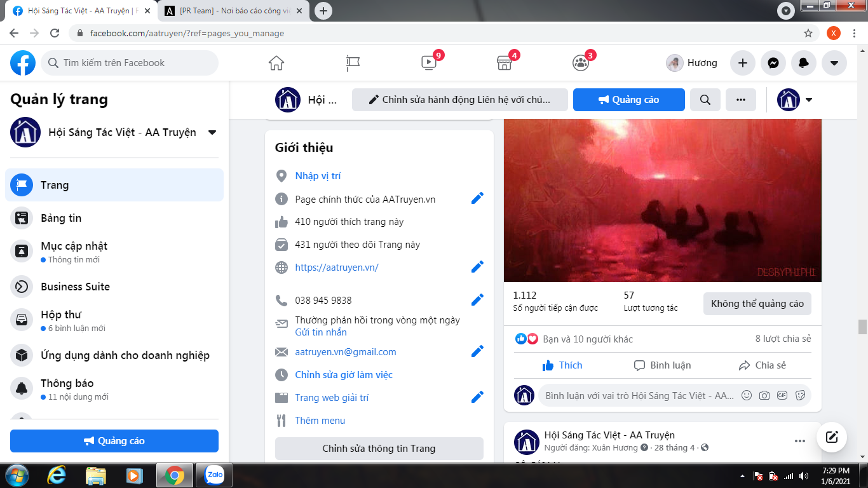The image size is (868, 488).
Task: Click Chỉnh sửa thông tin Trang button
Action: [x=379, y=449]
